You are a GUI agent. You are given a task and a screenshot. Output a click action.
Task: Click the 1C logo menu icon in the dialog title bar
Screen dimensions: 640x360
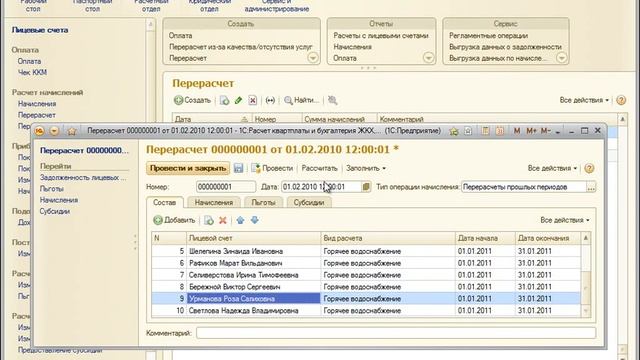pos(40,131)
